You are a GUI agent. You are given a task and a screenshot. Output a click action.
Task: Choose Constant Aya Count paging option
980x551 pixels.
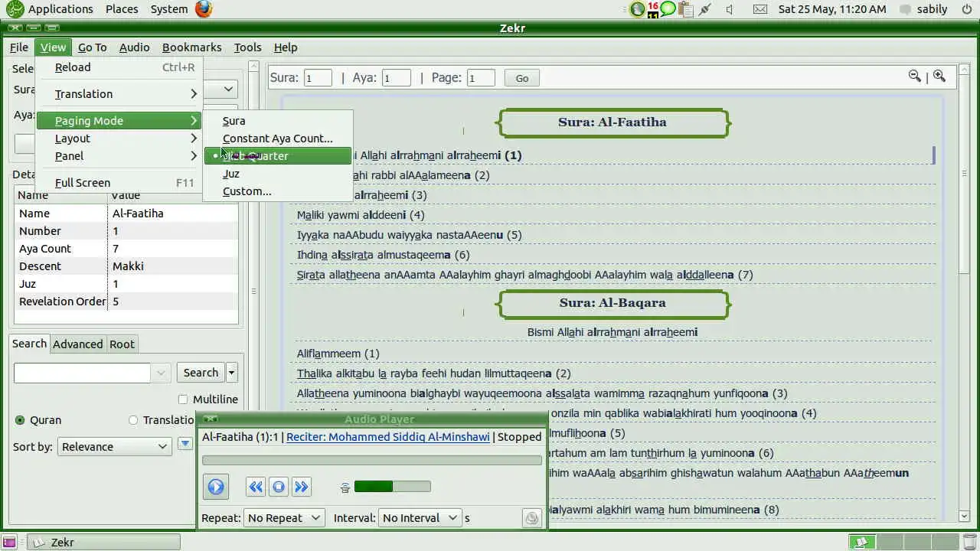click(x=277, y=139)
